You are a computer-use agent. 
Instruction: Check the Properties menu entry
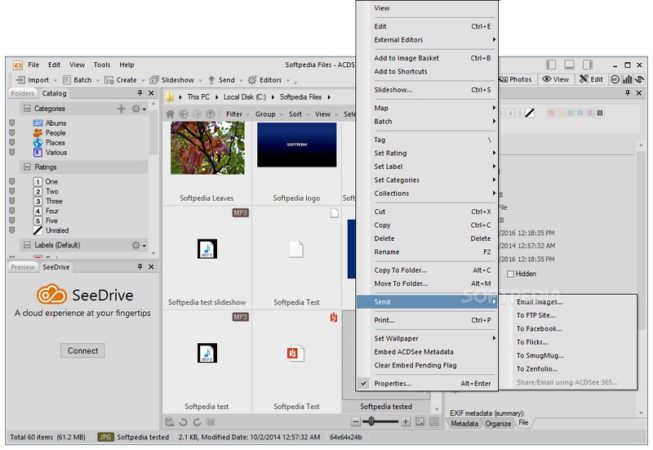(427, 383)
